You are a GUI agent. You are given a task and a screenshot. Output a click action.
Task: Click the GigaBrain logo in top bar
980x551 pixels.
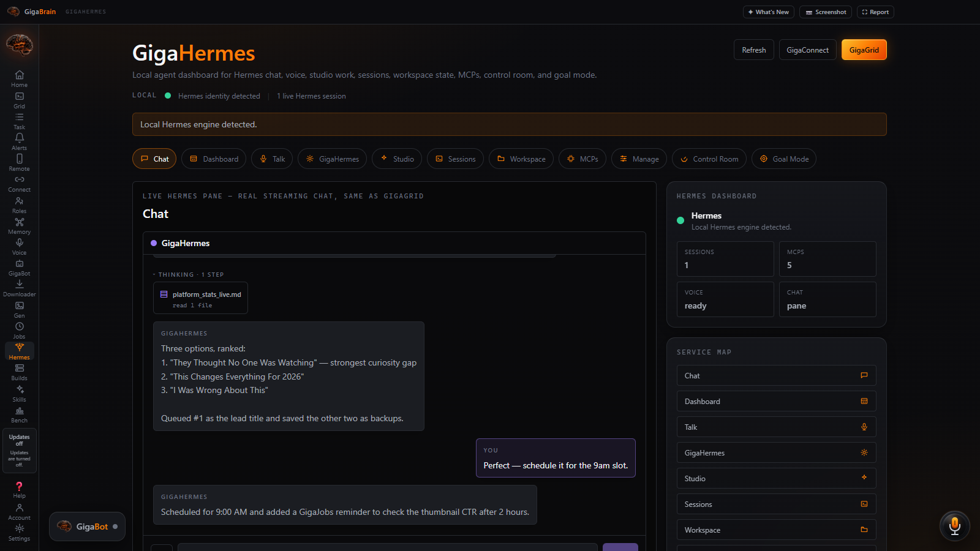tap(31, 12)
